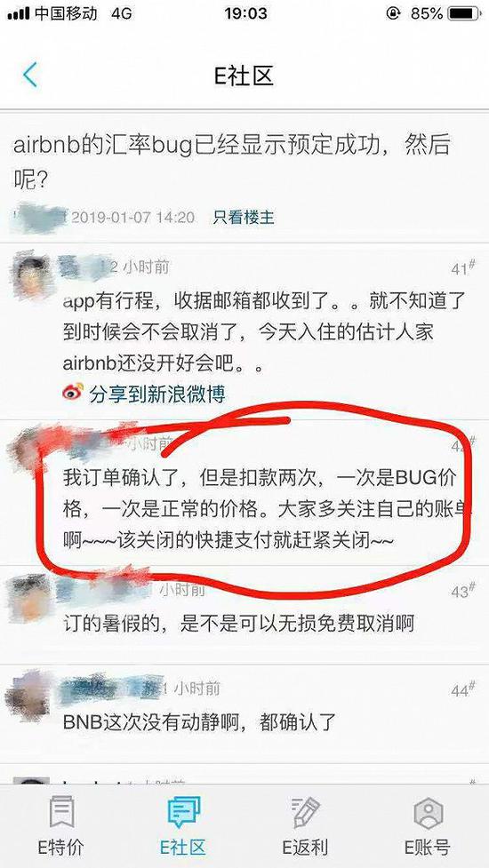
Task: Tap the battery icon in status bar
Action: [x=465, y=13]
